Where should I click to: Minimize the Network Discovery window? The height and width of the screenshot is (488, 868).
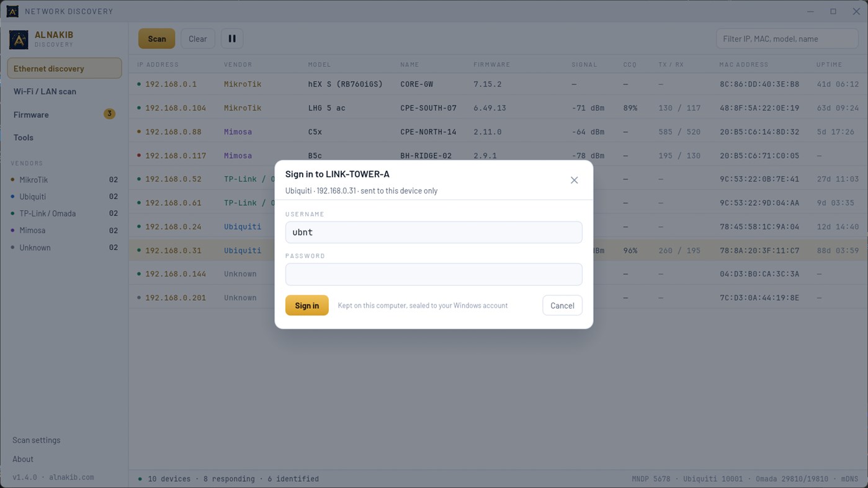(810, 11)
